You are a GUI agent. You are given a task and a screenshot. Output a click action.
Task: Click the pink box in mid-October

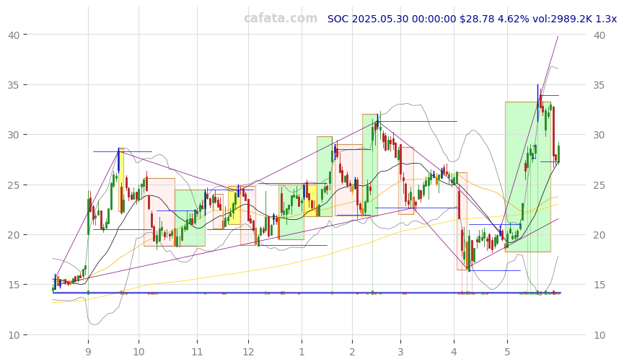point(159,212)
